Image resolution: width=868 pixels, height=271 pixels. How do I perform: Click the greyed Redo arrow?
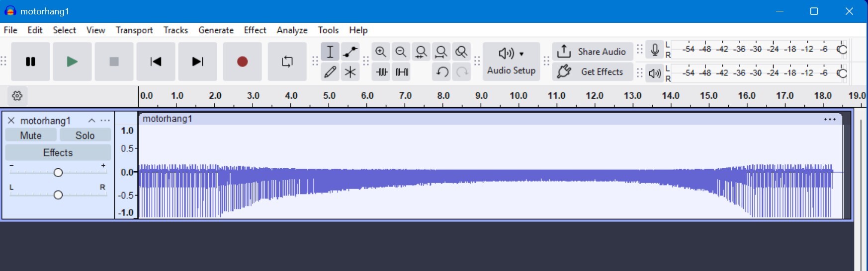pos(462,72)
